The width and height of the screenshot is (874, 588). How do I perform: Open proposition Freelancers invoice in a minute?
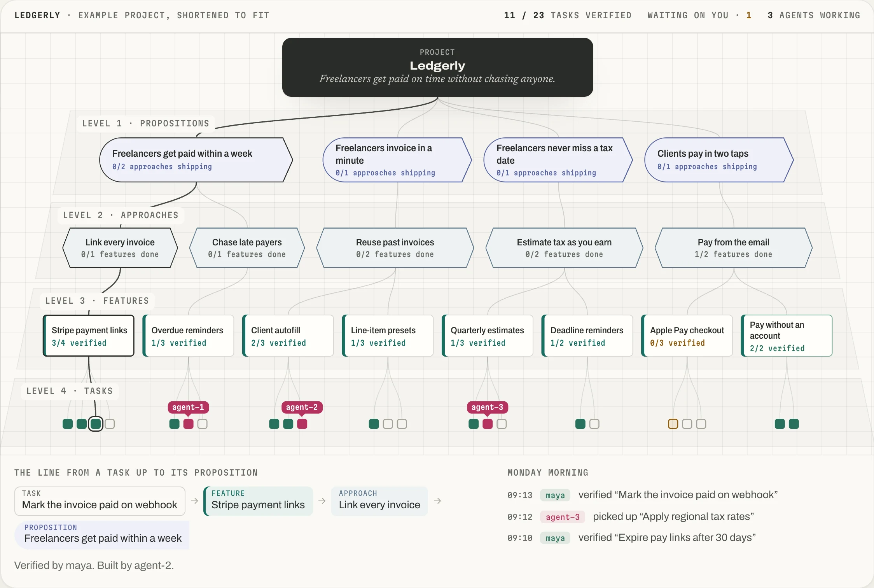(x=397, y=160)
